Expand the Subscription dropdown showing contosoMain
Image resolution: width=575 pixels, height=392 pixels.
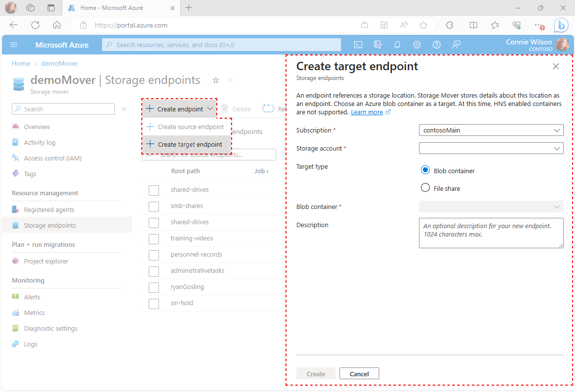[491, 130]
